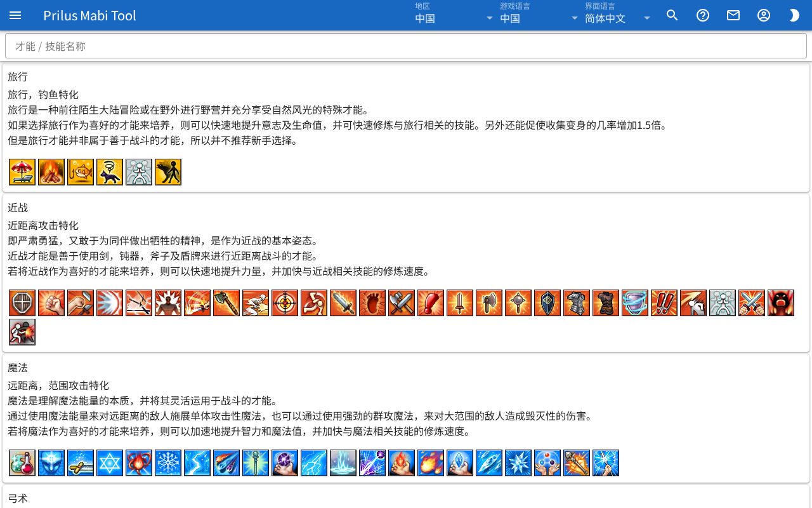Click the clenched fist skill icon
The width and height of the screenshot is (812, 508).
pyautogui.click(x=51, y=303)
